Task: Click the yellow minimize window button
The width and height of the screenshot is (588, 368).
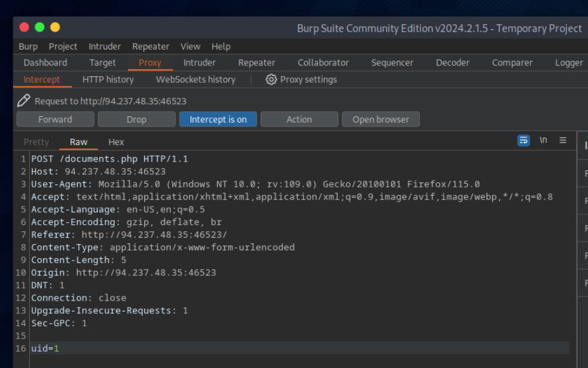Action: (x=55, y=27)
